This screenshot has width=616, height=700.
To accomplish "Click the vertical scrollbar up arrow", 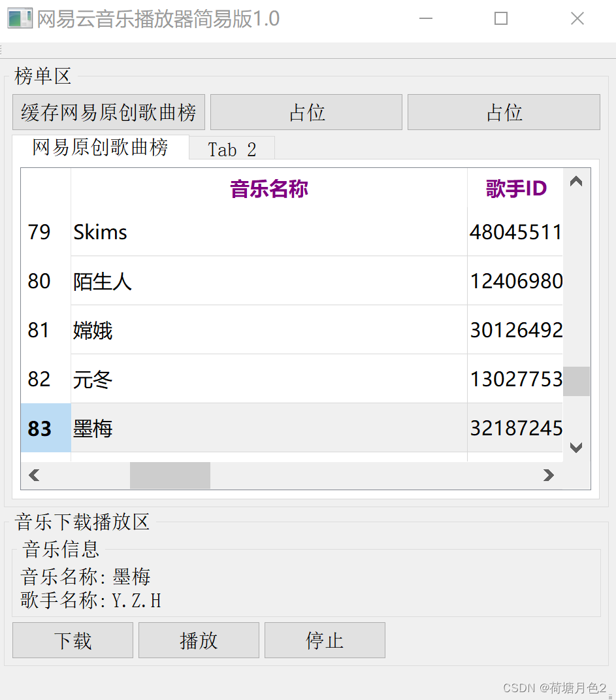I will 576,181.
